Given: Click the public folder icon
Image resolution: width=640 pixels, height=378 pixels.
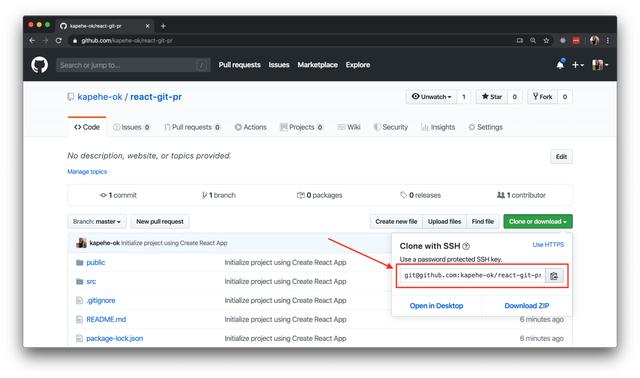Looking at the screenshot, I should click(80, 262).
